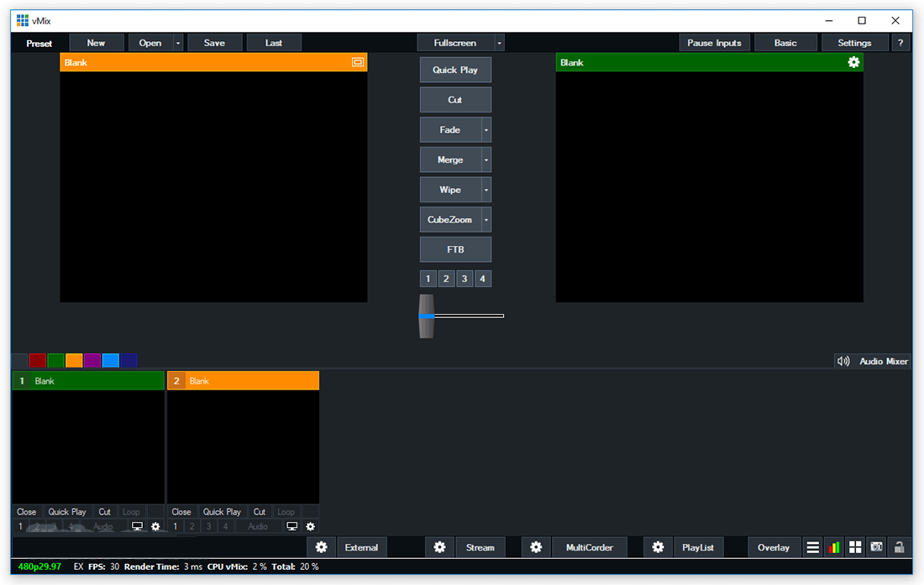Toggle Audio on input 1

pyautogui.click(x=102, y=527)
